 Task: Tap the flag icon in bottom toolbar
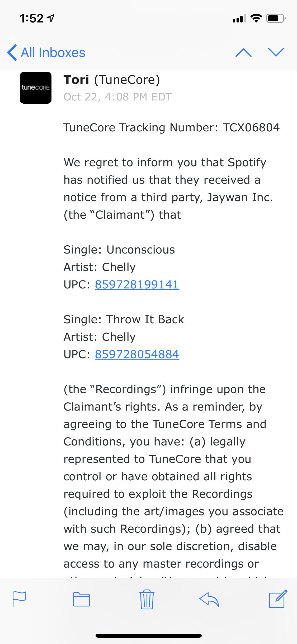19,599
